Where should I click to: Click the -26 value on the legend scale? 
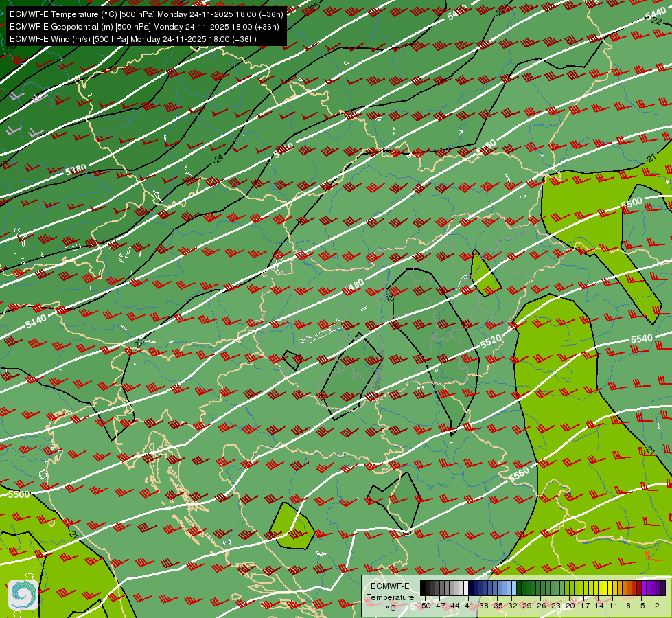[540, 606]
